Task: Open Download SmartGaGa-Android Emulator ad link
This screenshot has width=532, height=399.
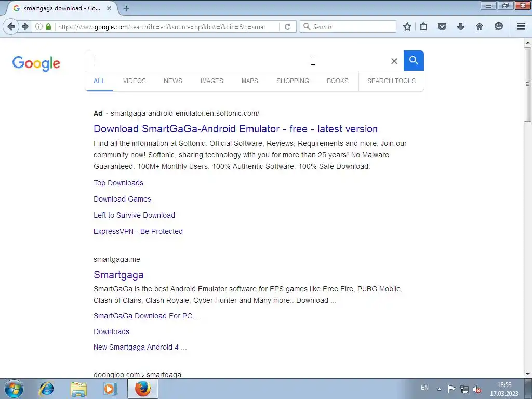Action: point(235,129)
